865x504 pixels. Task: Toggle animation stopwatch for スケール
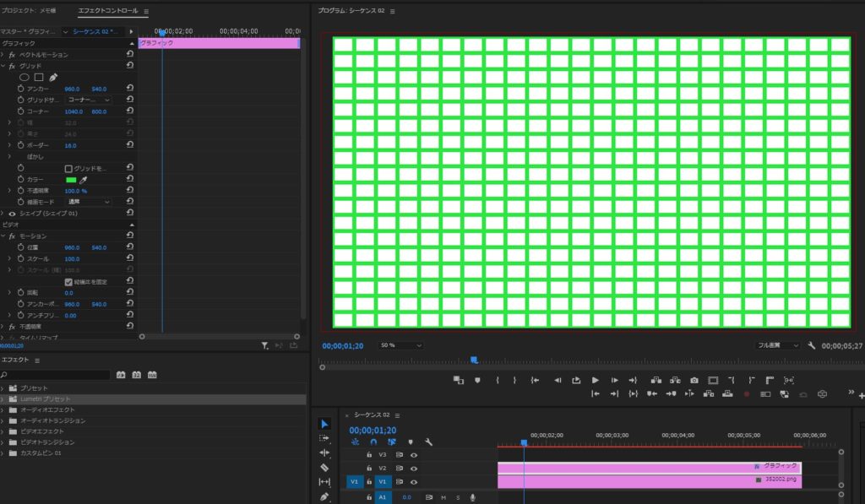[21, 258]
